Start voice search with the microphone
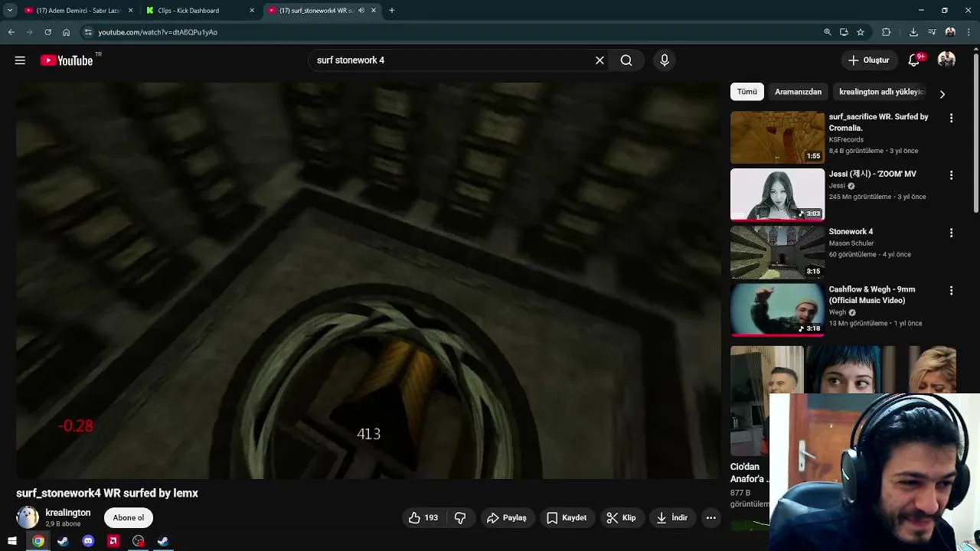 click(x=665, y=60)
